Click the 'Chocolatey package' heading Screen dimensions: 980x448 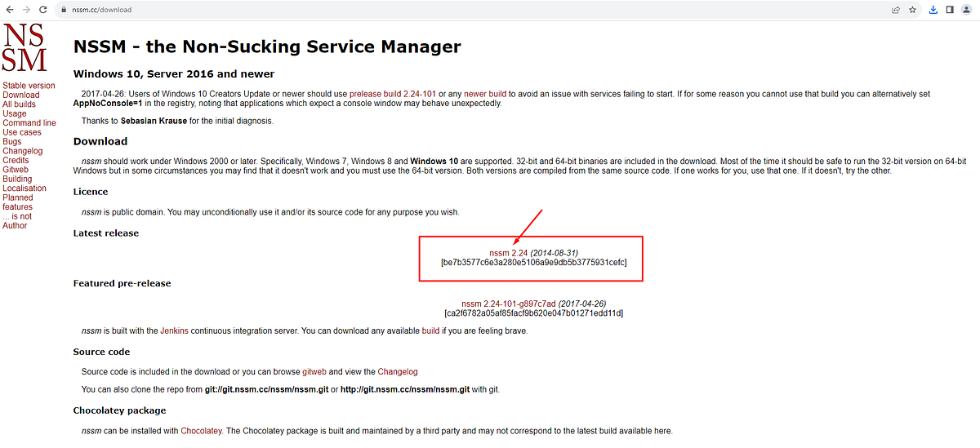click(119, 410)
